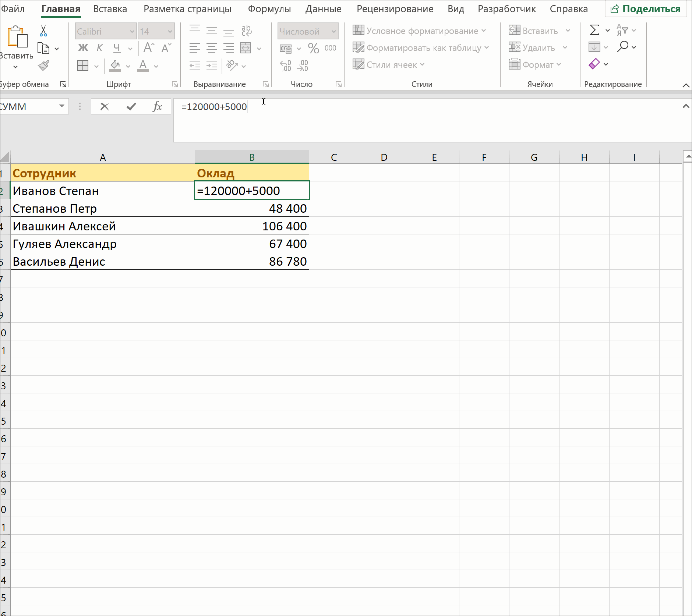This screenshot has height=616, width=692.
Task: Switch to Разметка страницы tab
Action: tap(187, 9)
